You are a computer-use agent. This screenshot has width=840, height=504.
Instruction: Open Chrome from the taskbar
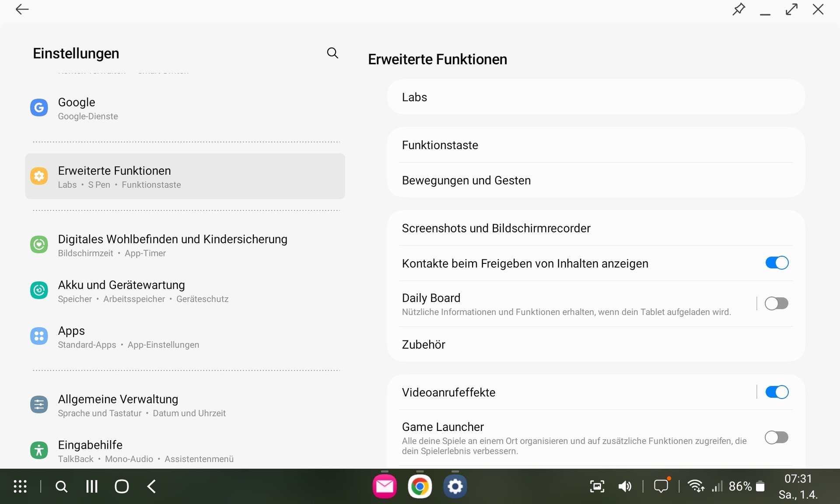420,486
